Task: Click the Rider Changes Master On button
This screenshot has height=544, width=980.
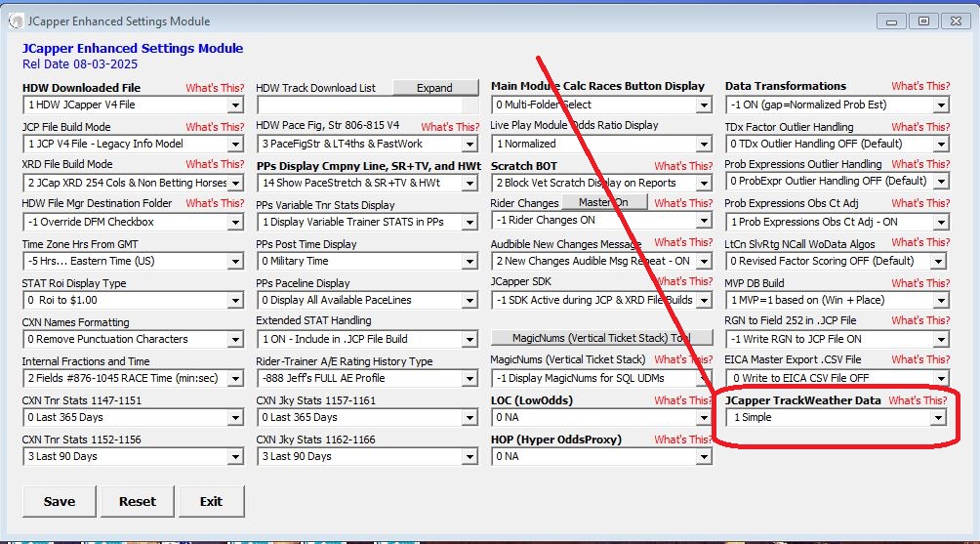Action: click(604, 202)
